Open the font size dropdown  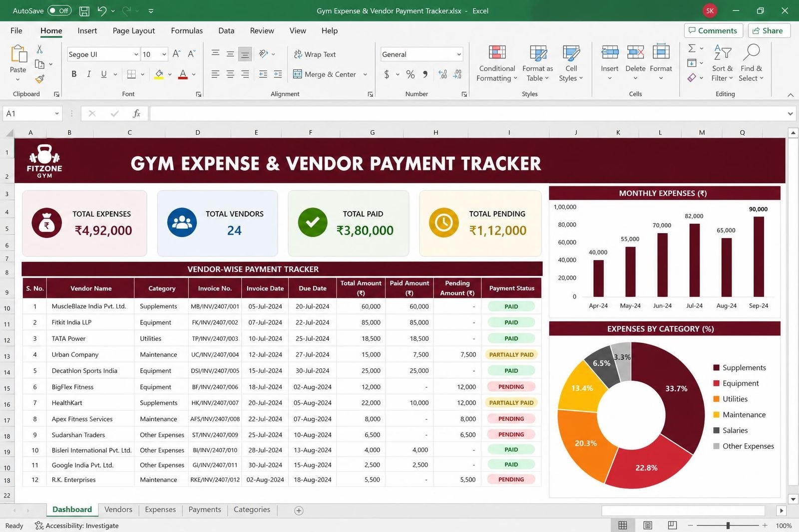(x=164, y=54)
